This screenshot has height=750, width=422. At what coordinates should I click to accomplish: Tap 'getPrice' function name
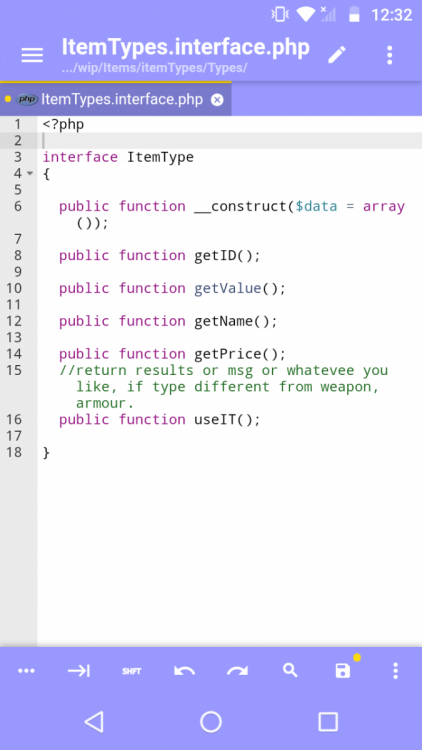228,354
